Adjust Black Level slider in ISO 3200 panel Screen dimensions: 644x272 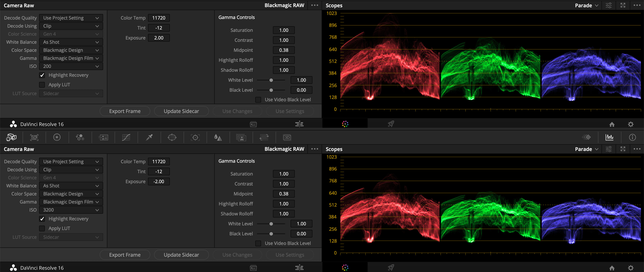coord(271,234)
